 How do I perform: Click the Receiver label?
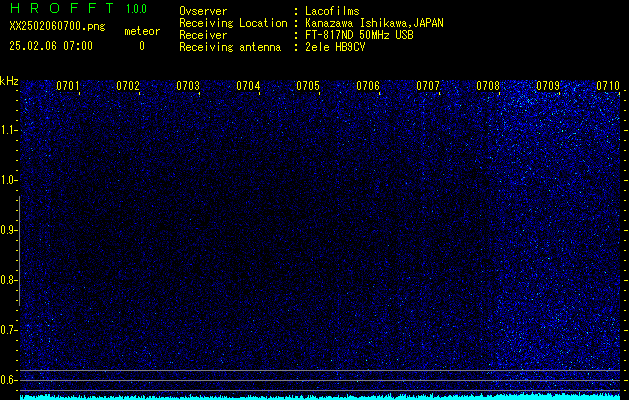pyautogui.click(x=203, y=35)
